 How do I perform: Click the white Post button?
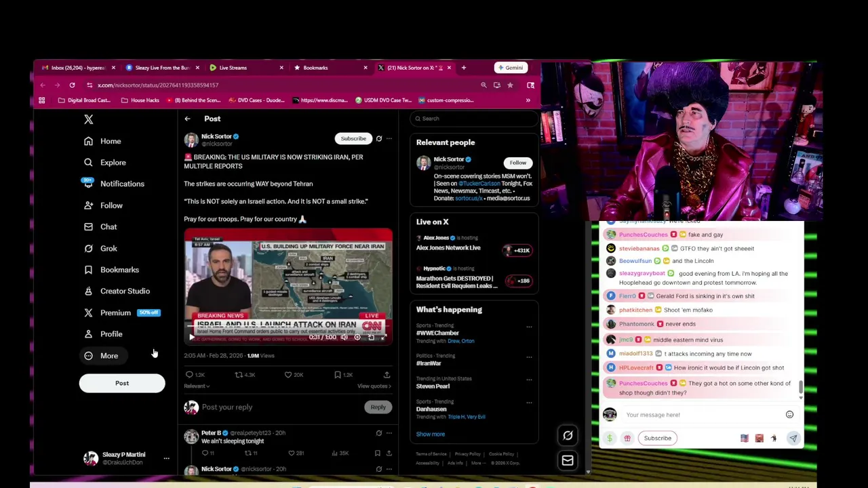(x=122, y=384)
